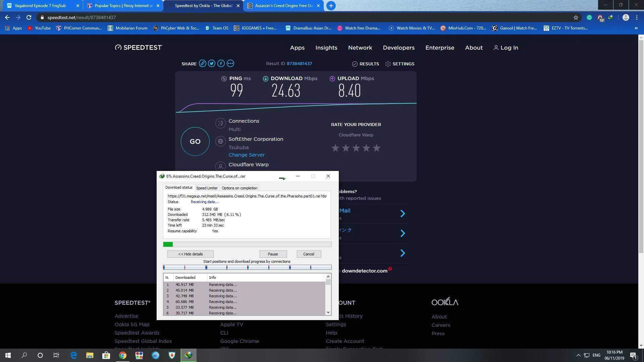Switch to Speed Limiter tab
The height and width of the screenshot is (362, 644).
pos(207,188)
